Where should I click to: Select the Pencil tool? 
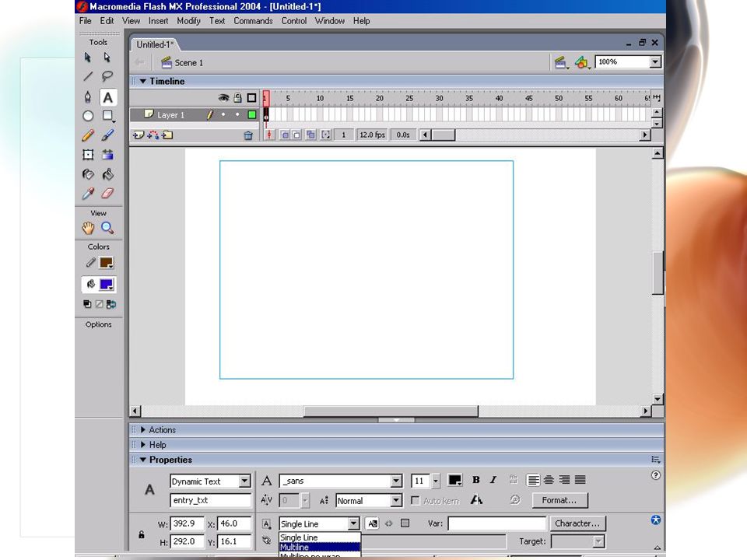[88, 135]
